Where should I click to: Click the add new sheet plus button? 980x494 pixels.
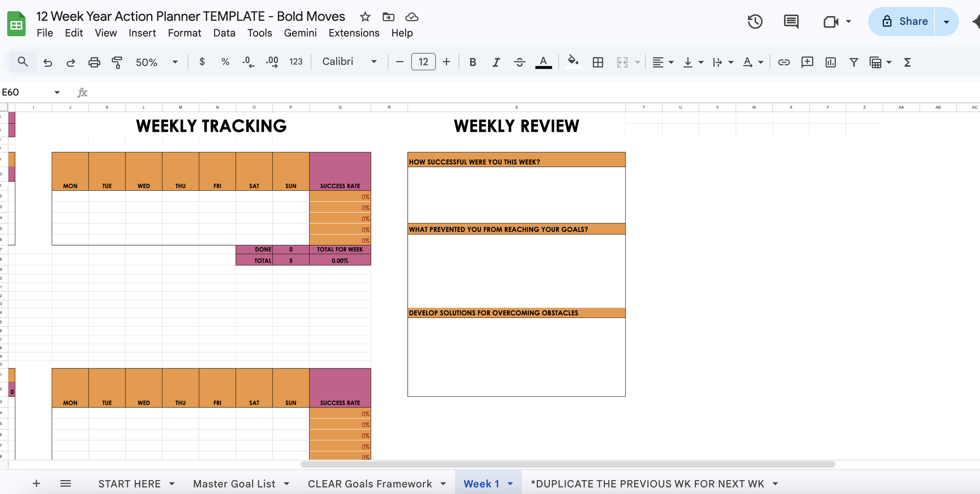(36, 483)
